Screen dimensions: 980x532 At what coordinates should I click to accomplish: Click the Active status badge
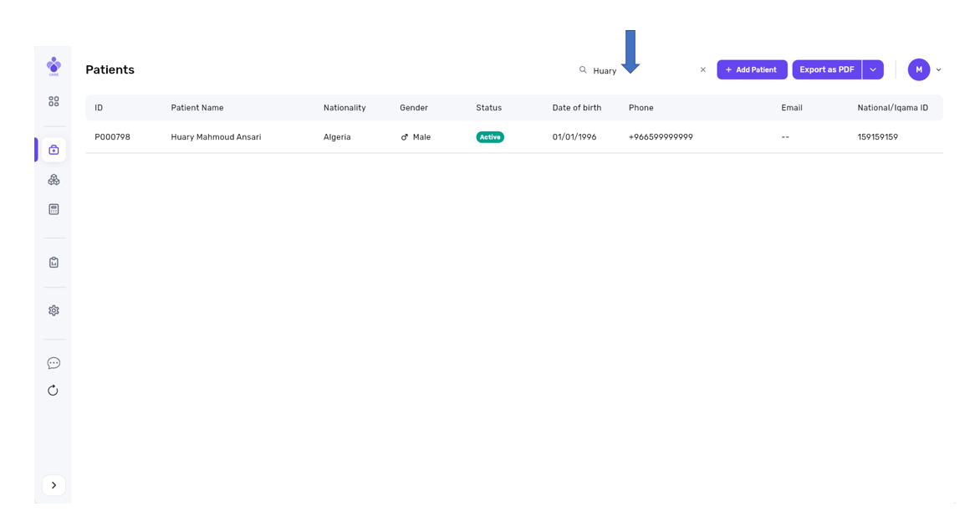[490, 137]
